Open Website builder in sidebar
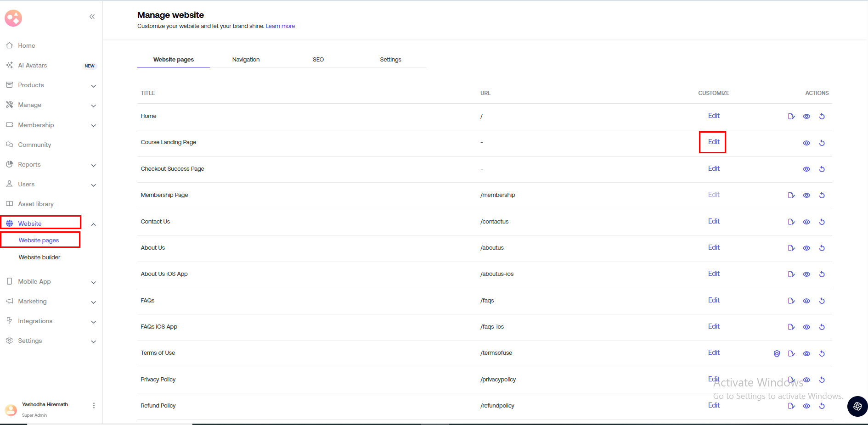The width and height of the screenshot is (868, 425). tap(39, 257)
